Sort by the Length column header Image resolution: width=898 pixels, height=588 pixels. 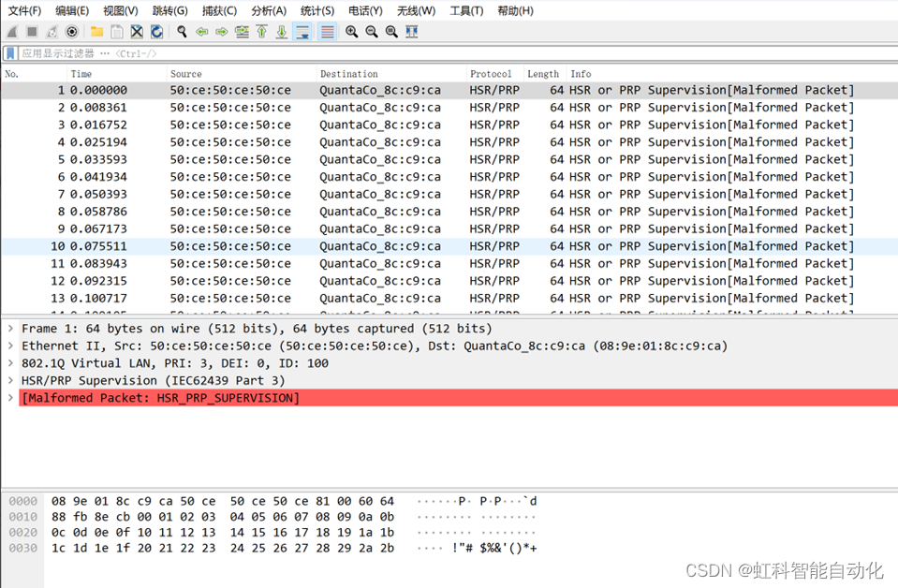coord(545,74)
